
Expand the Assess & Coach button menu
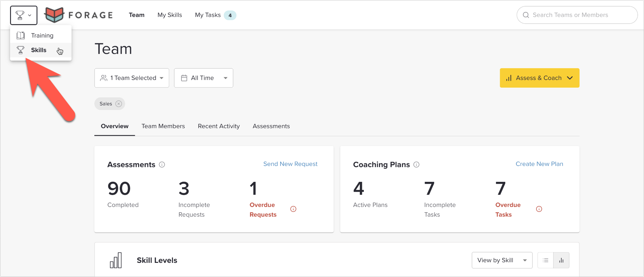(x=540, y=78)
